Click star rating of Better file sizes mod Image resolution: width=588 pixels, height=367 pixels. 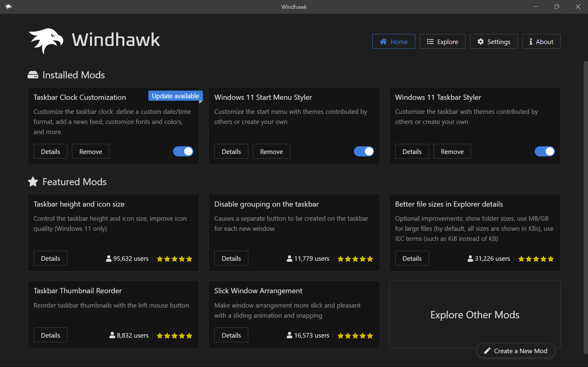536,259
